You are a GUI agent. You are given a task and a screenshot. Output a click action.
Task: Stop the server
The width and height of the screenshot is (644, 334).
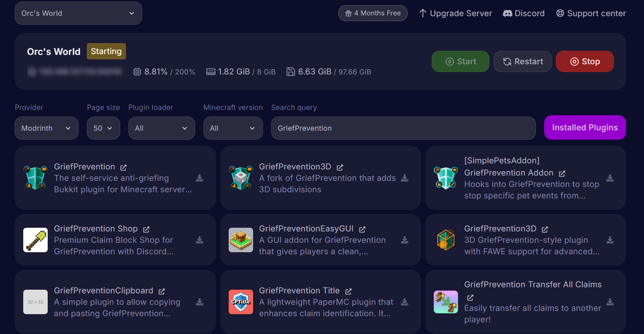point(585,62)
